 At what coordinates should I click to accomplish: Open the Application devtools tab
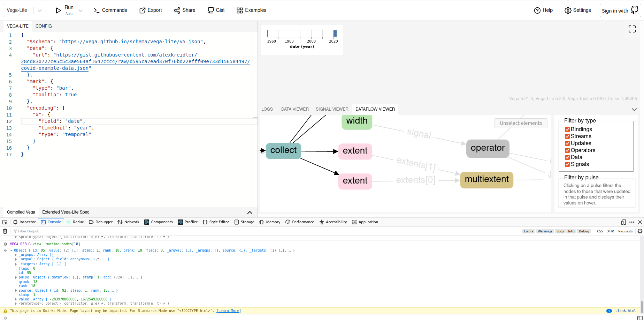click(x=365, y=222)
